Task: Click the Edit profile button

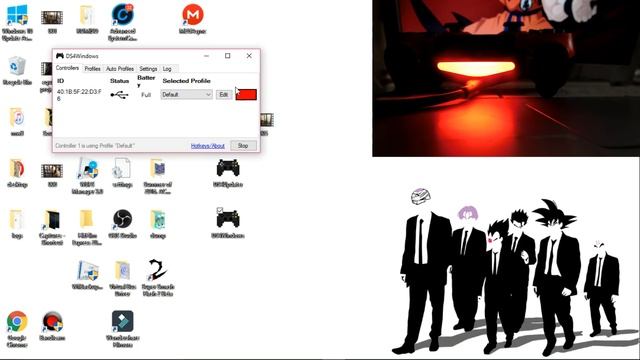Action: (x=224, y=95)
